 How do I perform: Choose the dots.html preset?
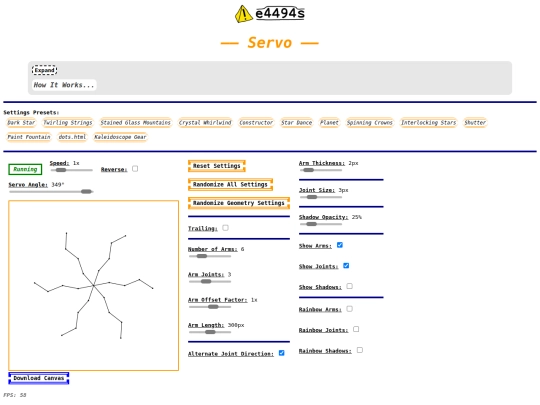(x=72, y=137)
